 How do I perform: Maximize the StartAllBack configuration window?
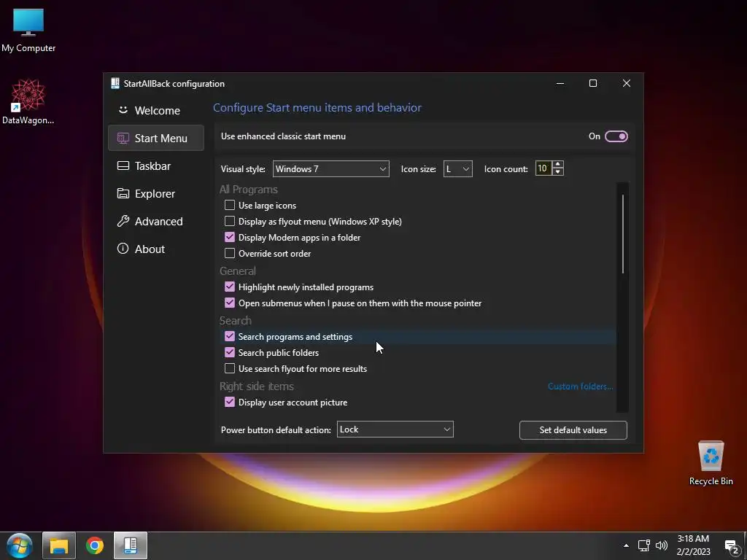pyautogui.click(x=593, y=83)
